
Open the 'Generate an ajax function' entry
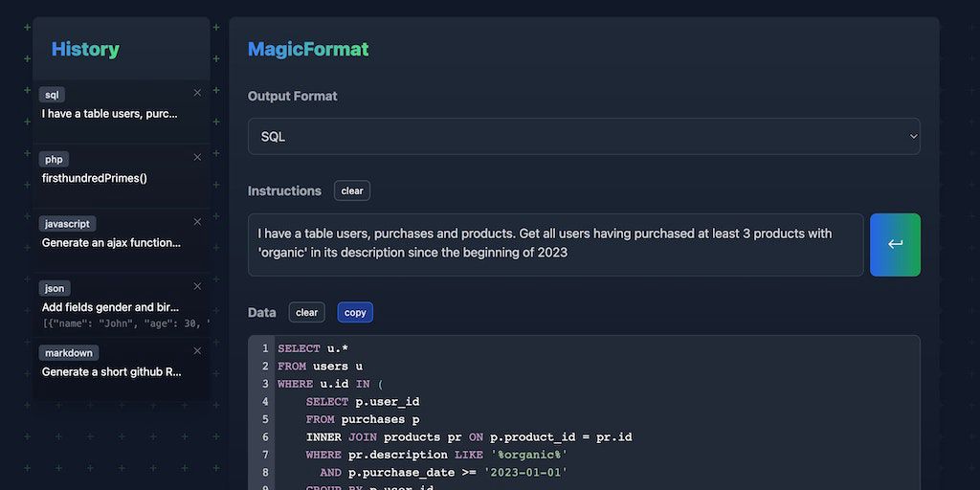tap(111, 242)
